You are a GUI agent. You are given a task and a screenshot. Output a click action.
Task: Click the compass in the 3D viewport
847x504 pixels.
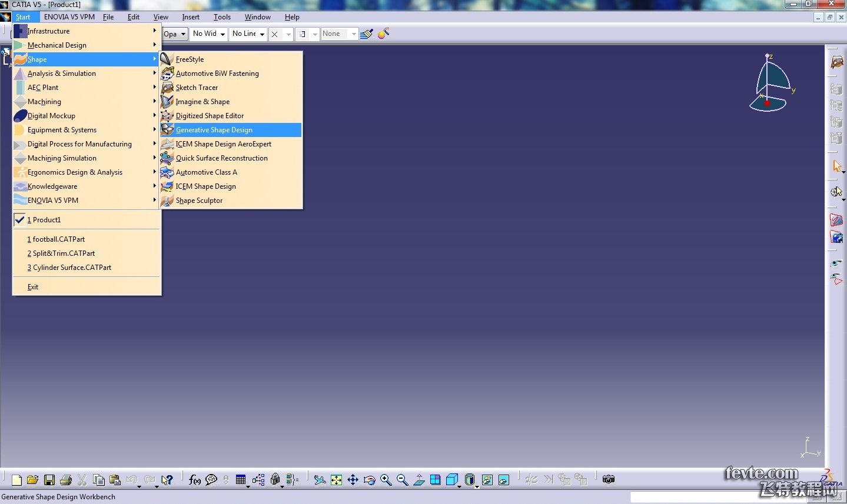(x=771, y=84)
